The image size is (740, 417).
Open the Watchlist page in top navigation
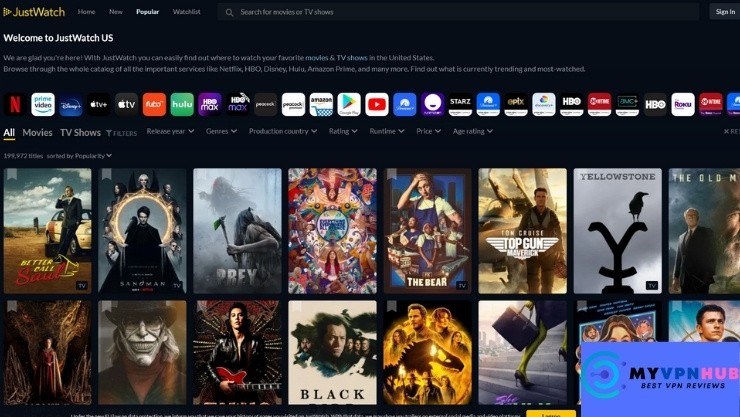click(x=186, y=12)
